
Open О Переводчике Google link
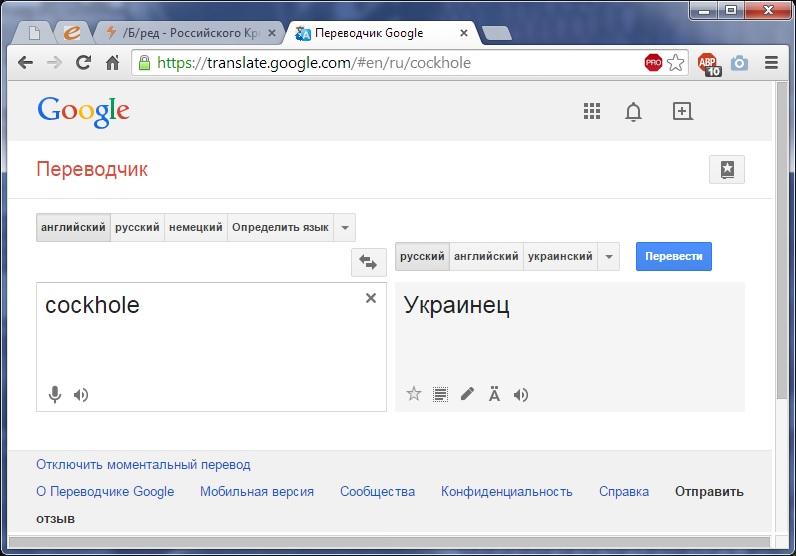click(x=105, y=492)
